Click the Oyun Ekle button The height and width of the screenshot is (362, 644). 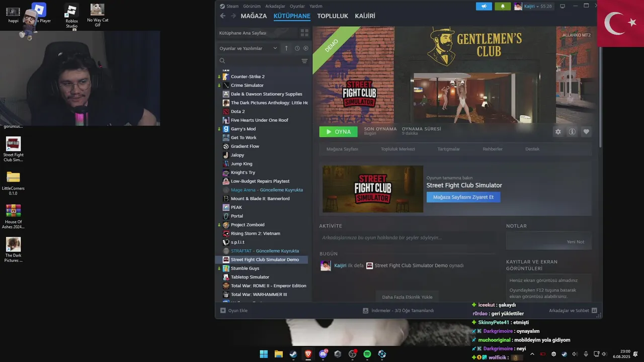234,311
